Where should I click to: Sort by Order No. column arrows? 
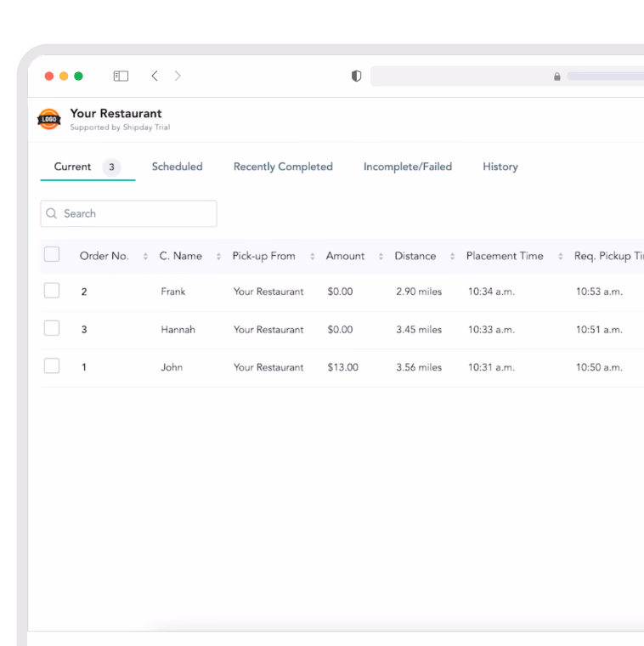[145, 256]
